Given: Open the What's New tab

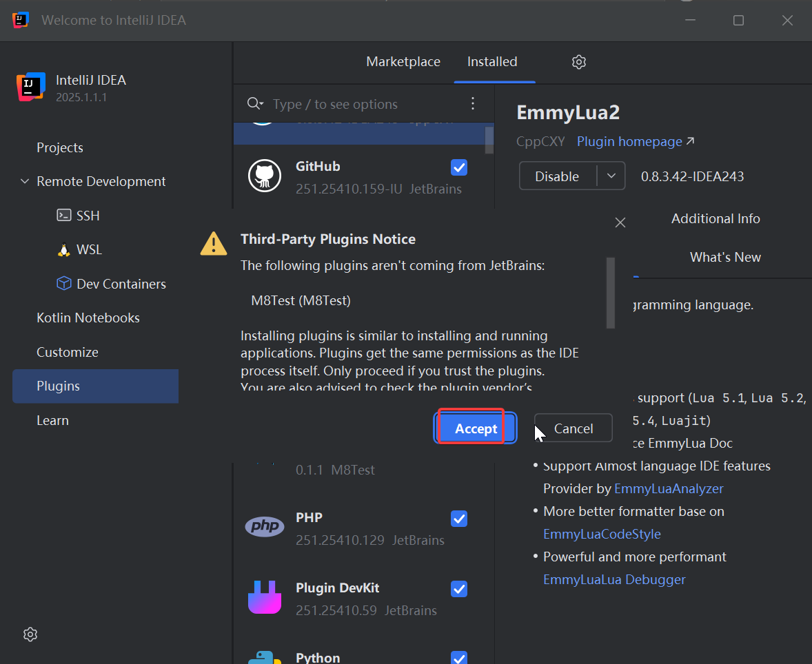Looking at the screenshot, I should pyautogui.click(x=725, y=257).
